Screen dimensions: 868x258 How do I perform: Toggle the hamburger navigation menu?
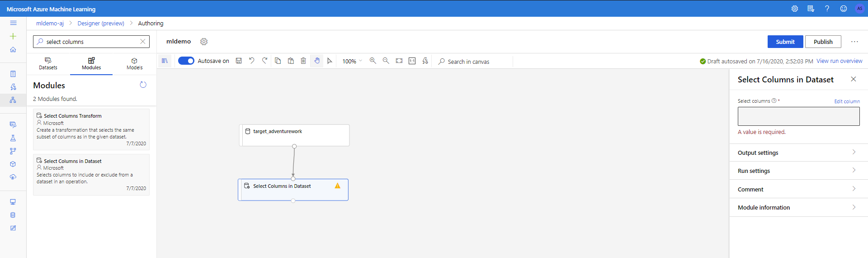tap(13, 23)
